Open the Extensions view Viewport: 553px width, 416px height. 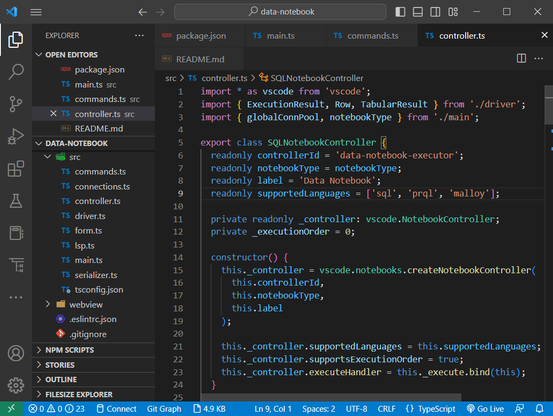16,169
